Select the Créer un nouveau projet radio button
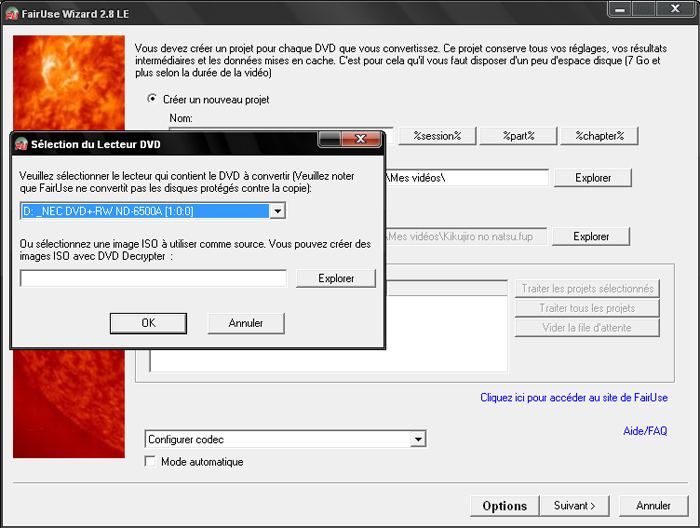 152,99
